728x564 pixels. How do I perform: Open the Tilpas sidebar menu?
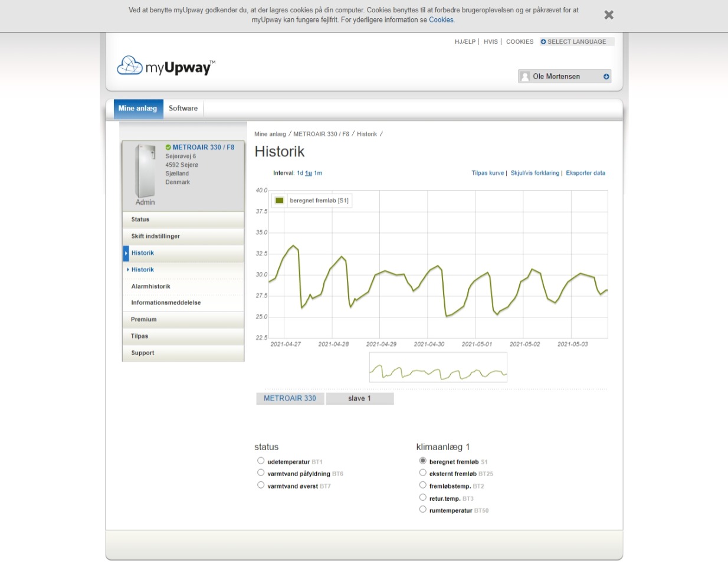click(x=183, y=336)
